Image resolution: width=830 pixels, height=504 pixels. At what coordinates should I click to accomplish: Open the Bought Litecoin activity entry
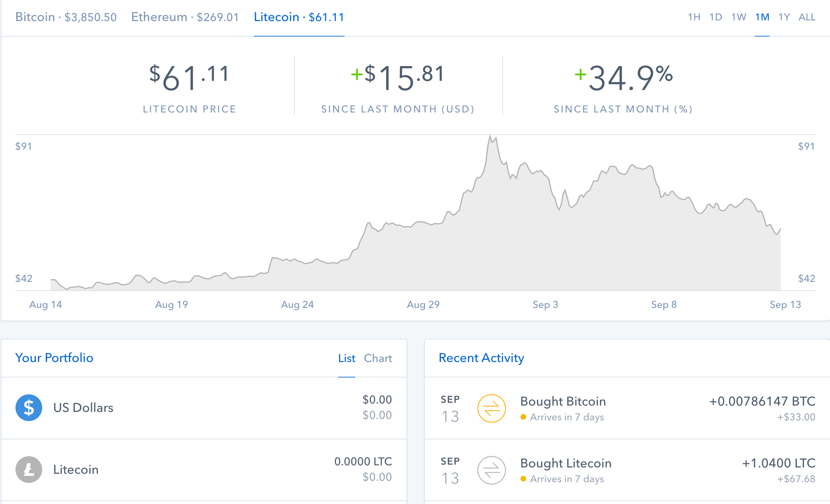coord(627,470)
